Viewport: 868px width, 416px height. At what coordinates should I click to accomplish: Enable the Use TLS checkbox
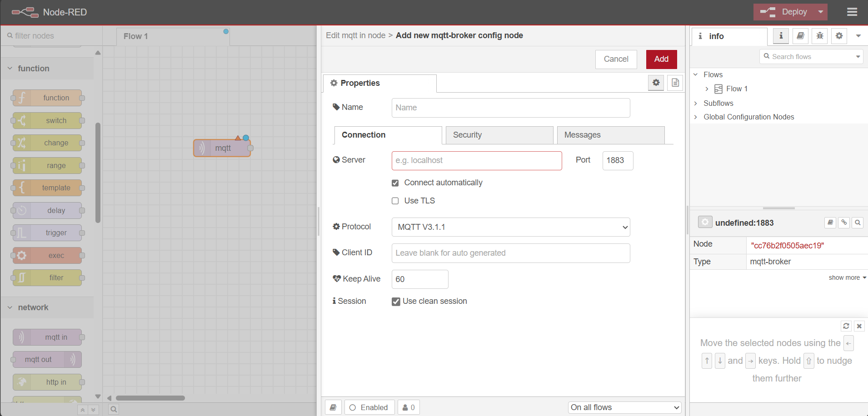pyautogui.click(x=395, y=201)
